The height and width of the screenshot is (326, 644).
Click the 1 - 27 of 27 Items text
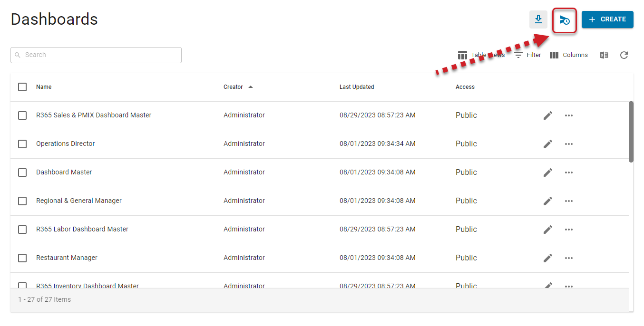point(45,299)
